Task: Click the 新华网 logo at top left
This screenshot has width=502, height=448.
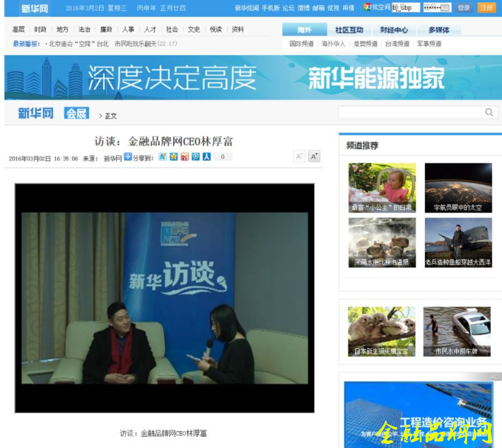Action: (34, 8)
